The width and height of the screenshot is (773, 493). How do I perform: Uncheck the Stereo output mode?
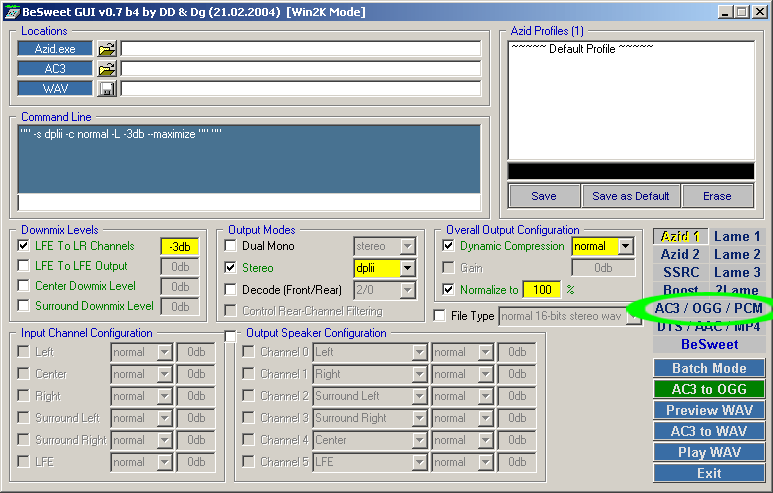coord(230,268)
